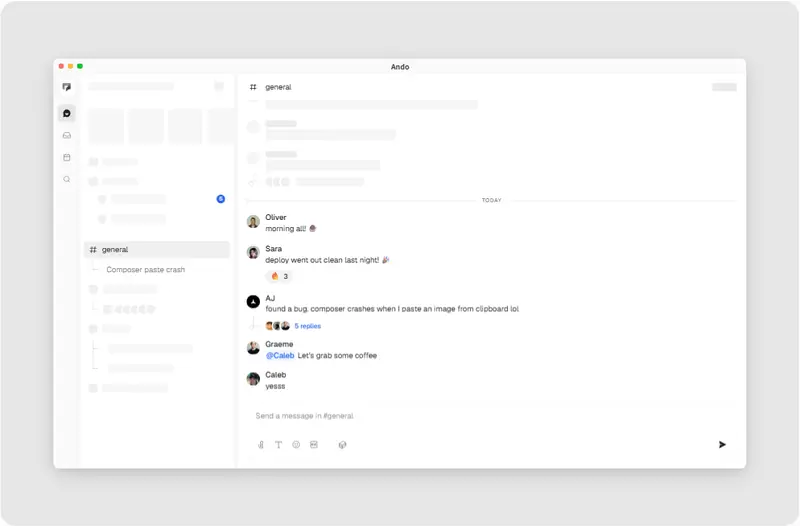The width and height of the screenshot is (800, 526).
Task: Click the 'morning all!' message
Action: click(x=291, y=229)
